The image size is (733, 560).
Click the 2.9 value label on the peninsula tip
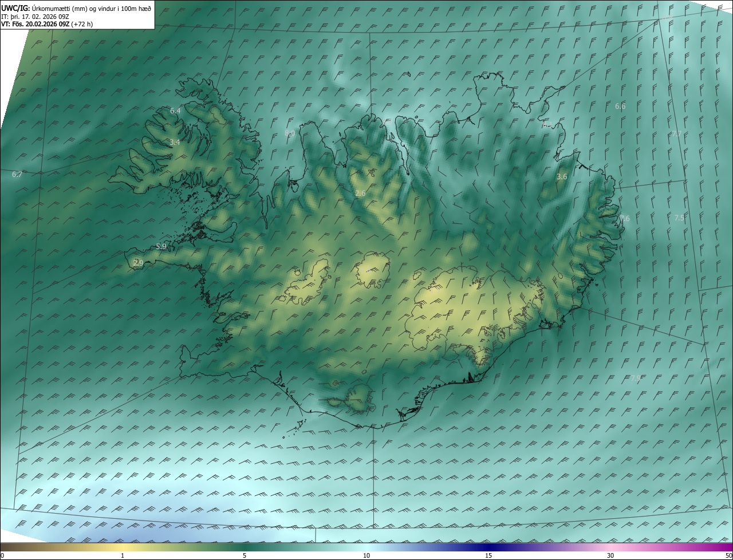[138, 263]
